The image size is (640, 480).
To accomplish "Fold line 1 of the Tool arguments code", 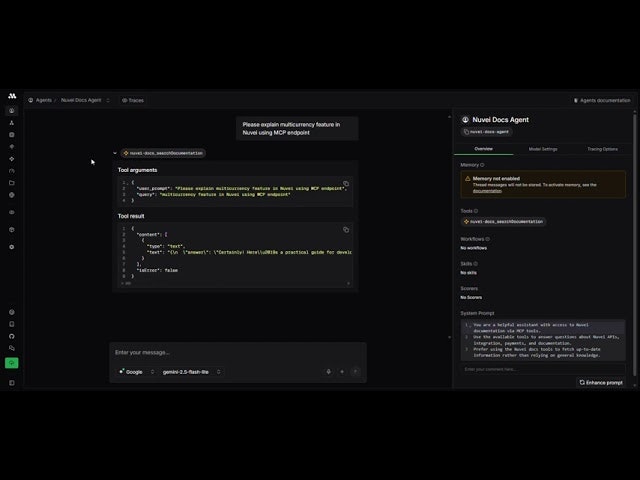I will coord(128,183).
